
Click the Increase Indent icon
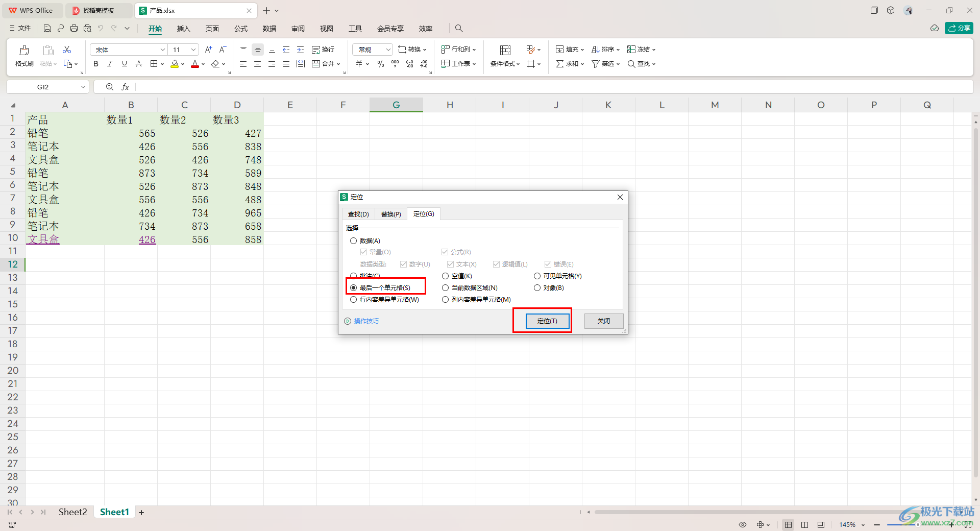tap(300, 50)
